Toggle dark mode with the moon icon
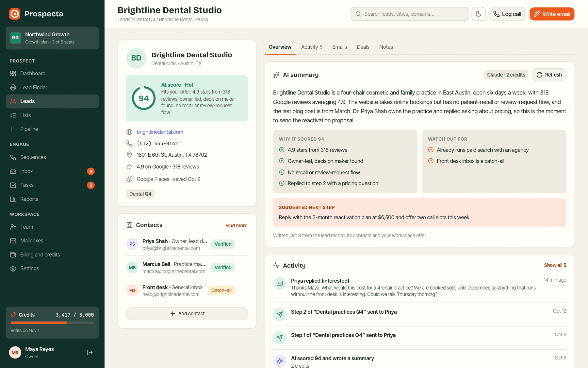 pyautogui.click(x=479, y=14)
